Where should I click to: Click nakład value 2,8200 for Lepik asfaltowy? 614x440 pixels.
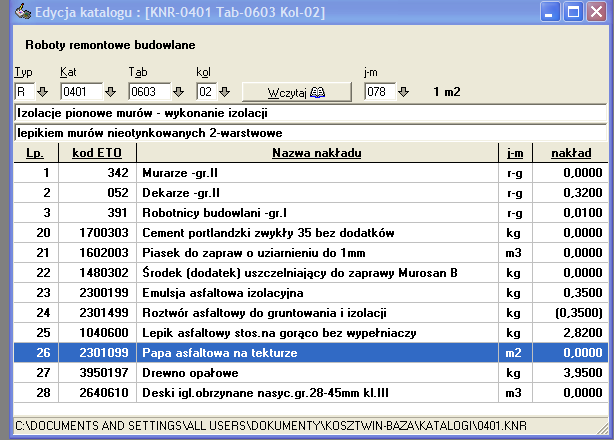tap(583, 333)
